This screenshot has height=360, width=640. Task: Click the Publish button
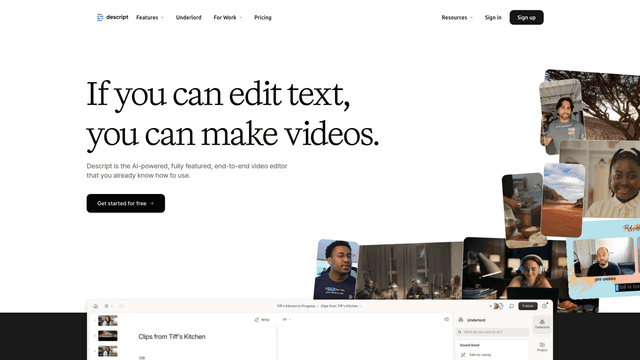point(528,306)
